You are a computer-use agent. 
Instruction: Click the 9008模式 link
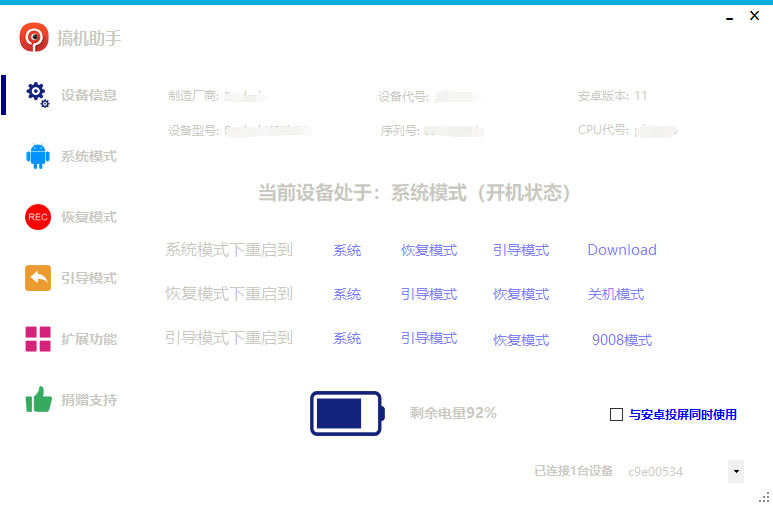[x=621, y=340]
